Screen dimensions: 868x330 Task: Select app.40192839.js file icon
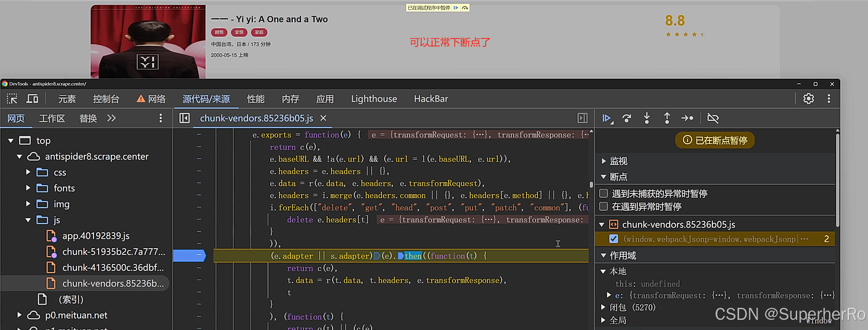pyautogui.click(x=51, y=236)
